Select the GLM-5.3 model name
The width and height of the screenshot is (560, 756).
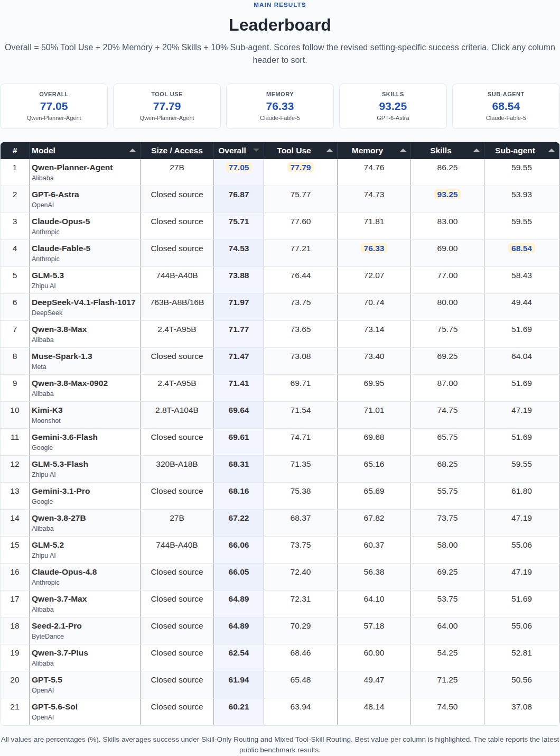coord(48,275)
